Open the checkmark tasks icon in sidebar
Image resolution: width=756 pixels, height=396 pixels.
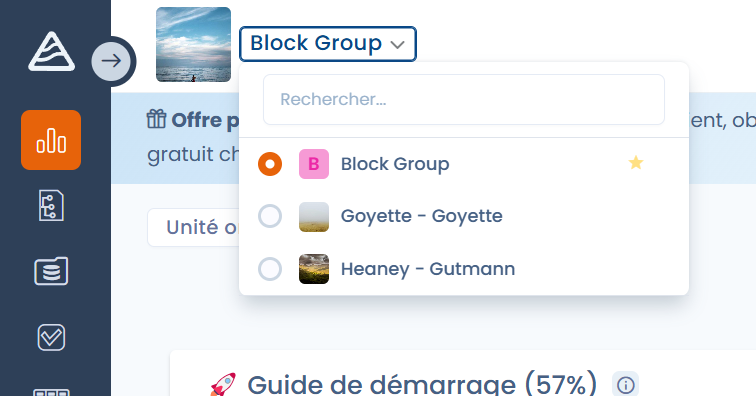(51, 337)
